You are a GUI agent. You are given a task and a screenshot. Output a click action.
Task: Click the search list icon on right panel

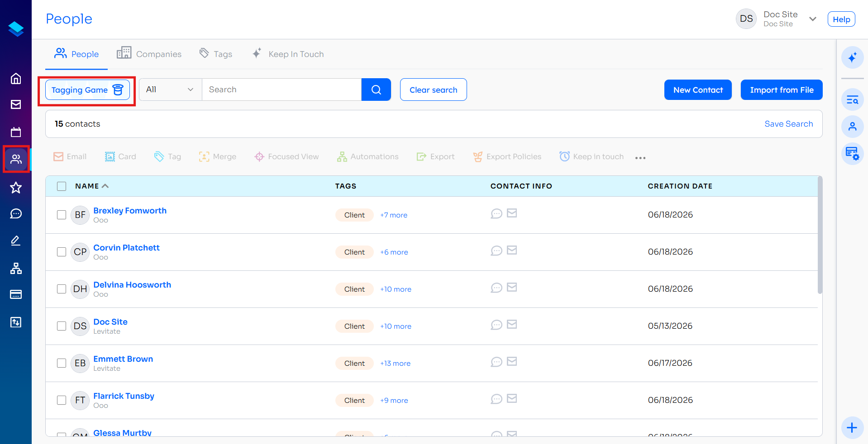[x=852, y=99]
